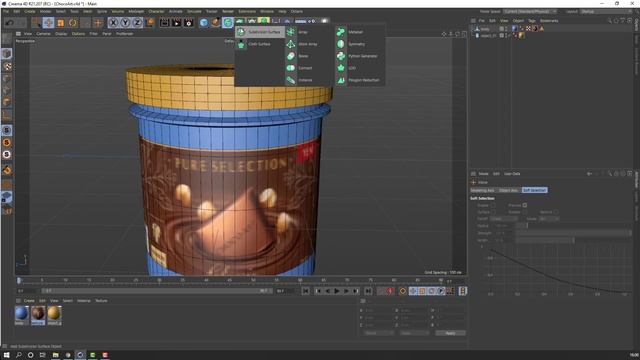Toggle X axis lock

pos(113,23)
